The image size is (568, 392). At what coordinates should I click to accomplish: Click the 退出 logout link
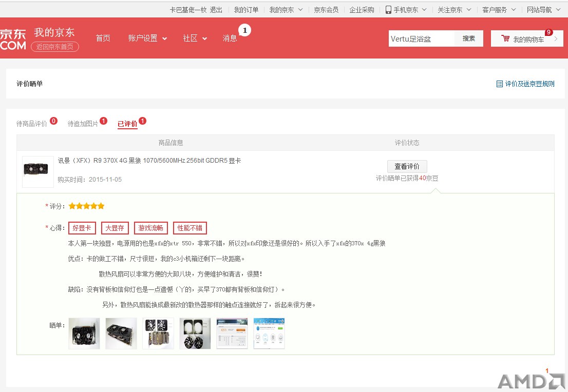pos(216,10)
